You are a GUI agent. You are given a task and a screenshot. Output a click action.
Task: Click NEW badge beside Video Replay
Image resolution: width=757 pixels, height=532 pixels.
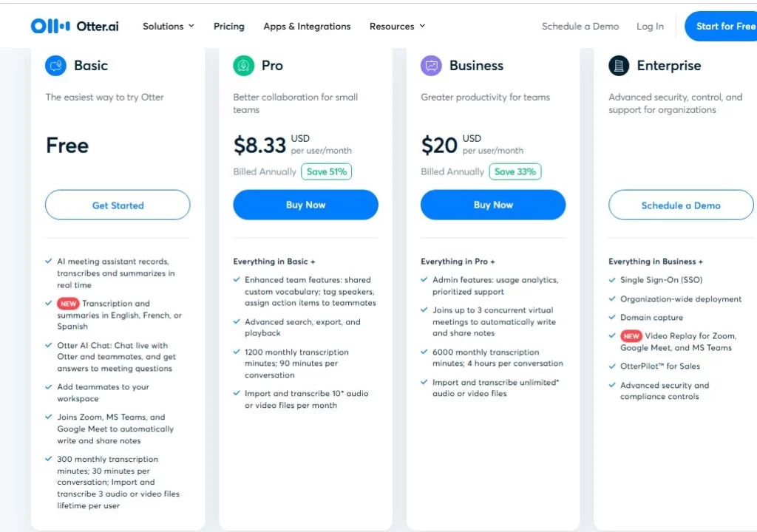631,336
